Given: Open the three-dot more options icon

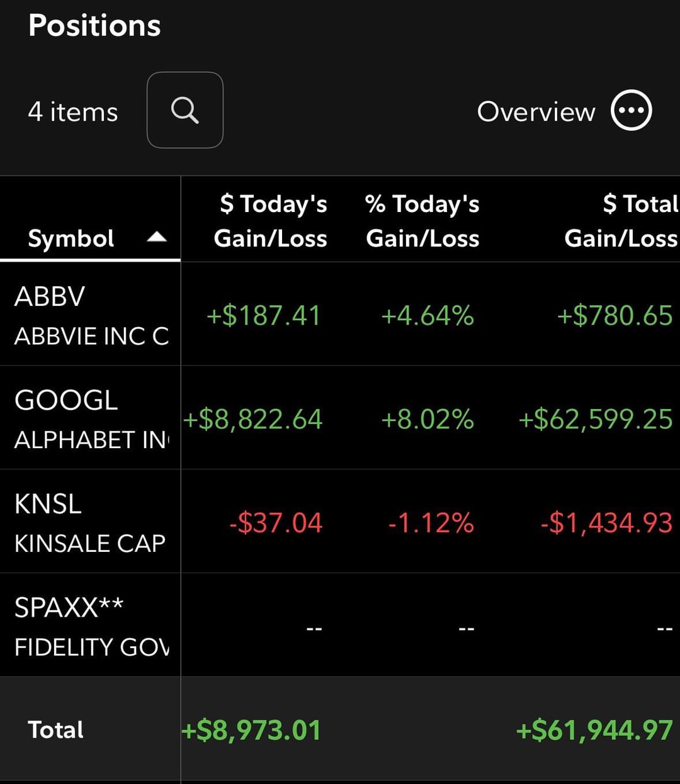Looking at the screenshot, I should (631, 110).
